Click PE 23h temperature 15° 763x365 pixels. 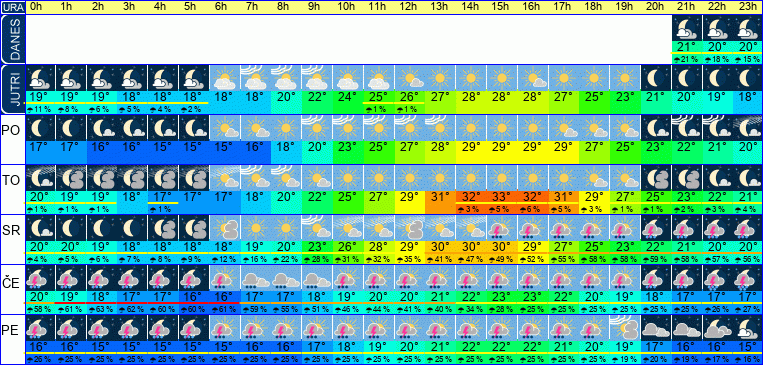pos(747,347)
